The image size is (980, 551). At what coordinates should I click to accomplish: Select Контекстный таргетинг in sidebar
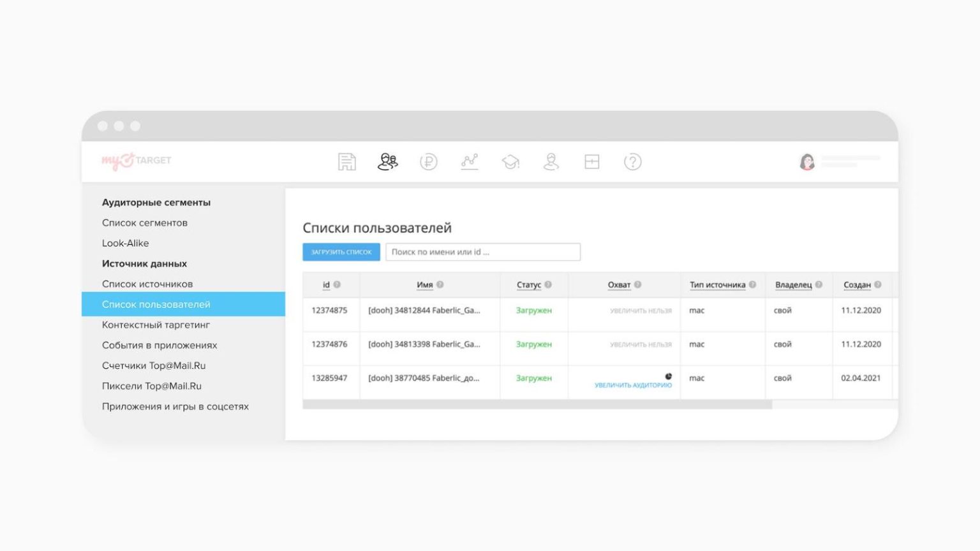(x=156, y=325)
